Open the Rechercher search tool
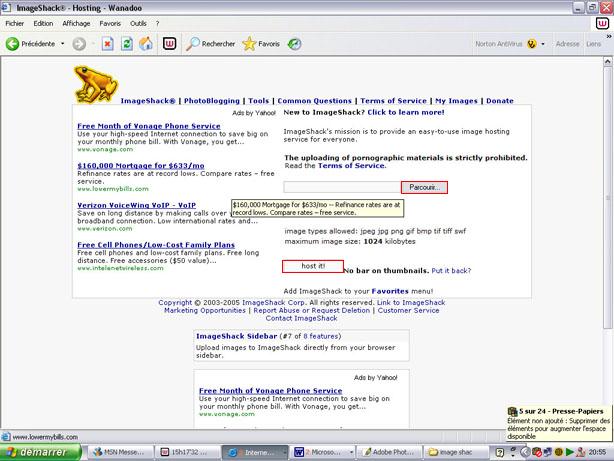Viewport: 614px width, 461px height. click(x=210, y=44)
